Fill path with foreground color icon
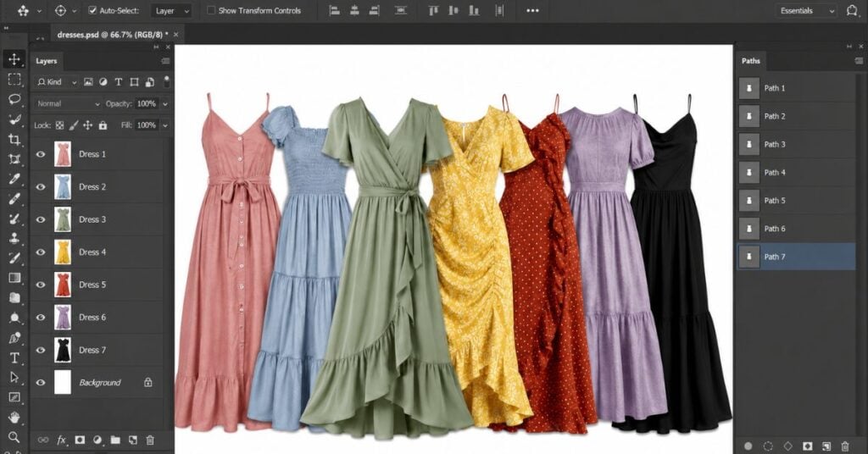Screen dimensions: 868x454 point(748,446)
